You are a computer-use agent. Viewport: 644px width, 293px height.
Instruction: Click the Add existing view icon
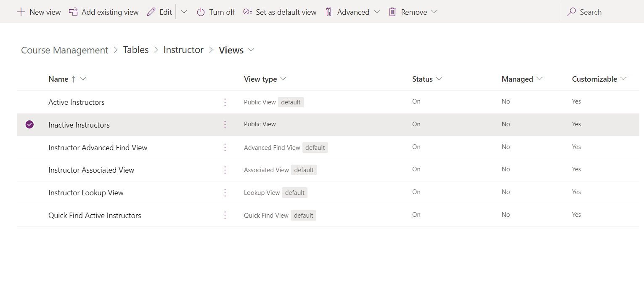73,12
